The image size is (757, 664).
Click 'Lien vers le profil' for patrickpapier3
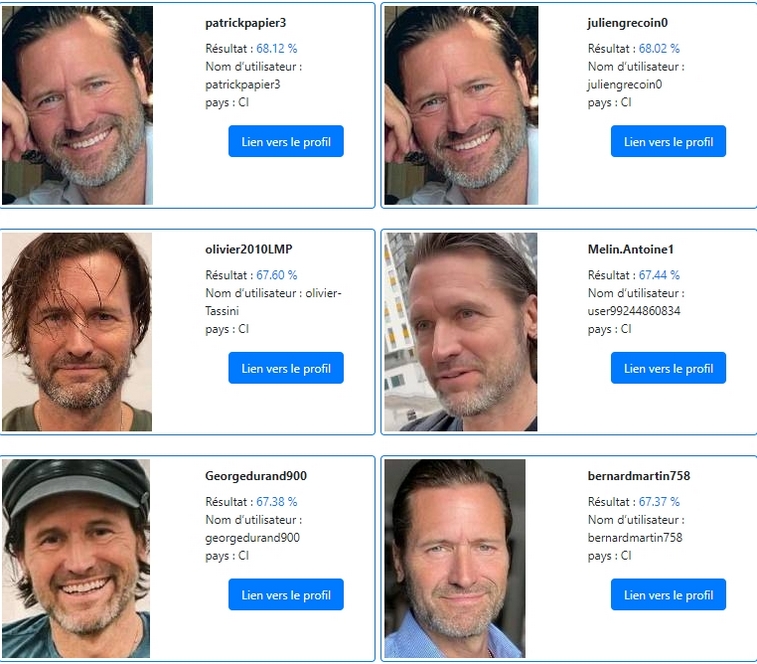pyautogui.click(x=286, y=142)
